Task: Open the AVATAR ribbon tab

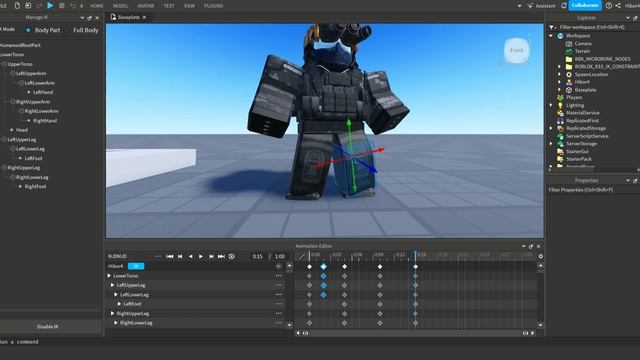Action: [146, 6]
